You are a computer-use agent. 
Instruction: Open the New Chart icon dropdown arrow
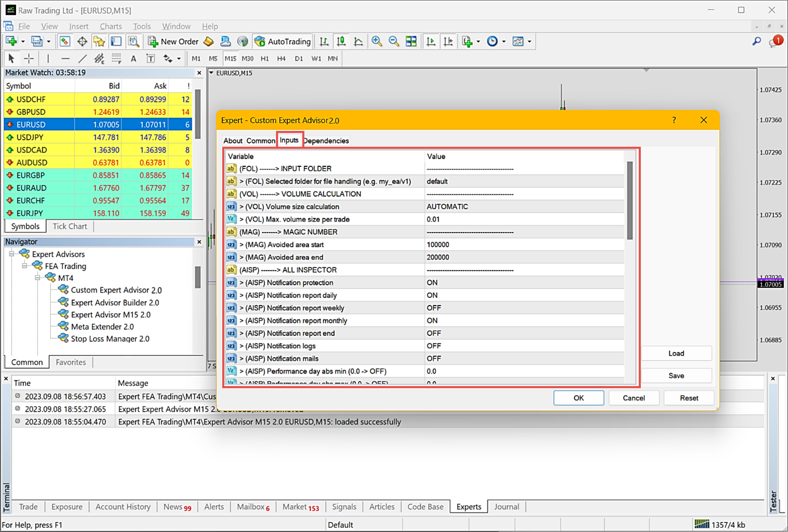coord(23,42)
